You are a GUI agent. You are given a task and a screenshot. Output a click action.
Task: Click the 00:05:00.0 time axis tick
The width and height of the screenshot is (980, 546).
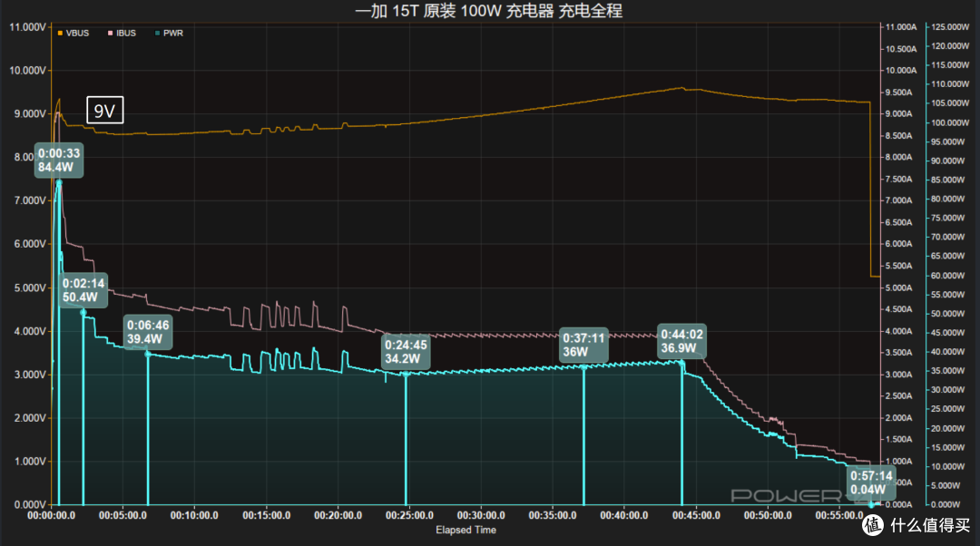click(122, 515)
